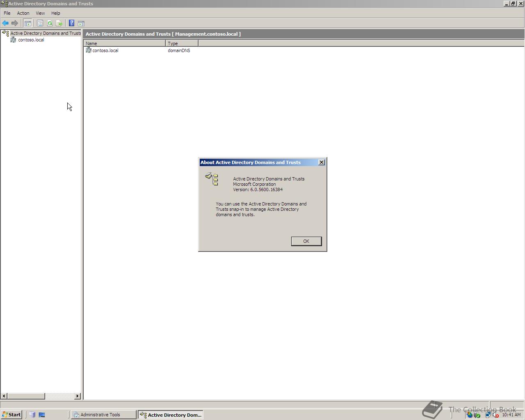The width and height of the screenshot is (525, 420).
Task: Click the tree pane horizontal scrollbar thumb
Action: [x=26, y=396]
